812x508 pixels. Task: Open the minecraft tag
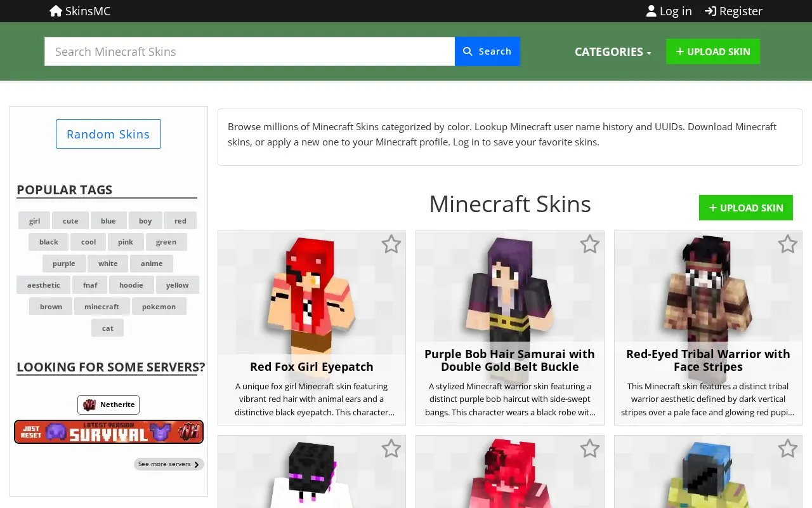(x=102, y=307)
